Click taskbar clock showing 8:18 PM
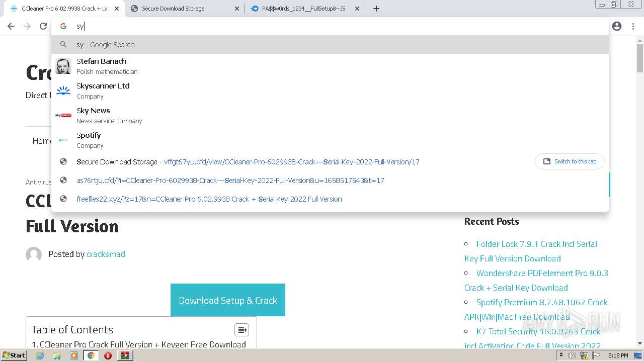Screen dimensions: 644x362 tap(618, 355)
